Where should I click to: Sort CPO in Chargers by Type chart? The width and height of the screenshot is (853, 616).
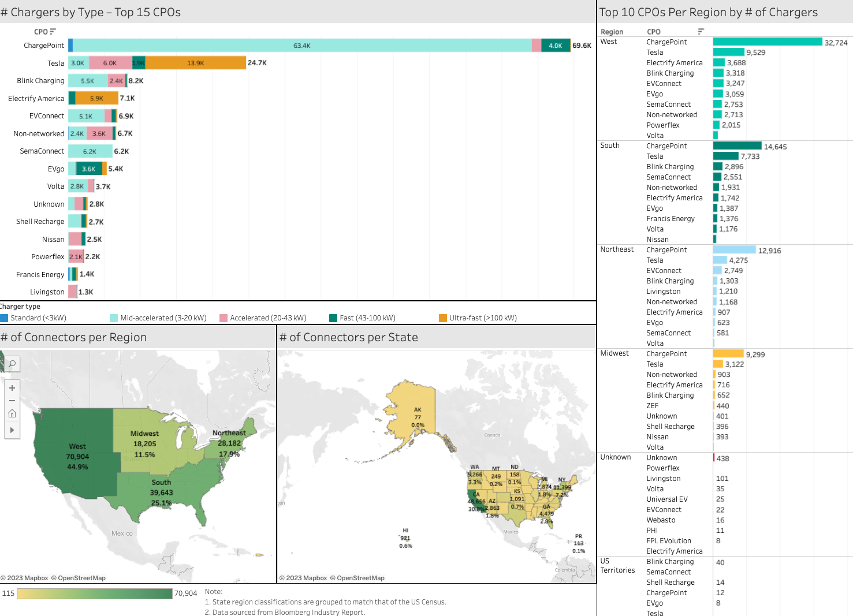[53, 32]
